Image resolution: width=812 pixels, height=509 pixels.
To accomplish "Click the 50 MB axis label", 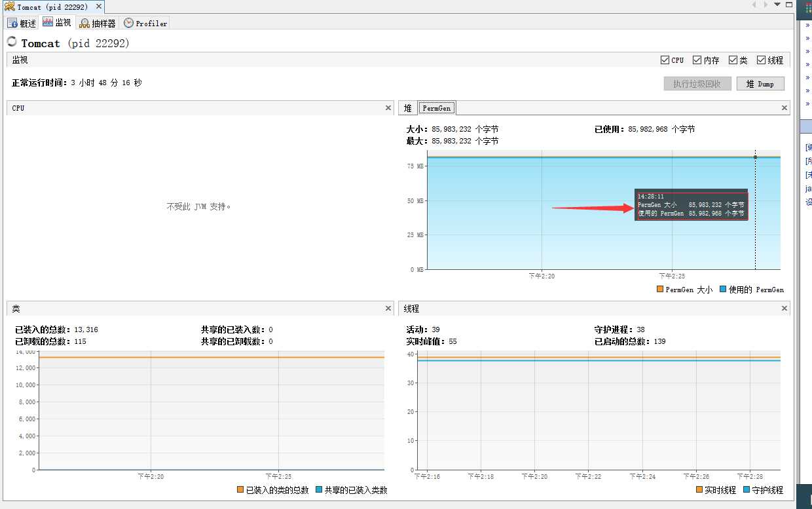I will (416, 200).
